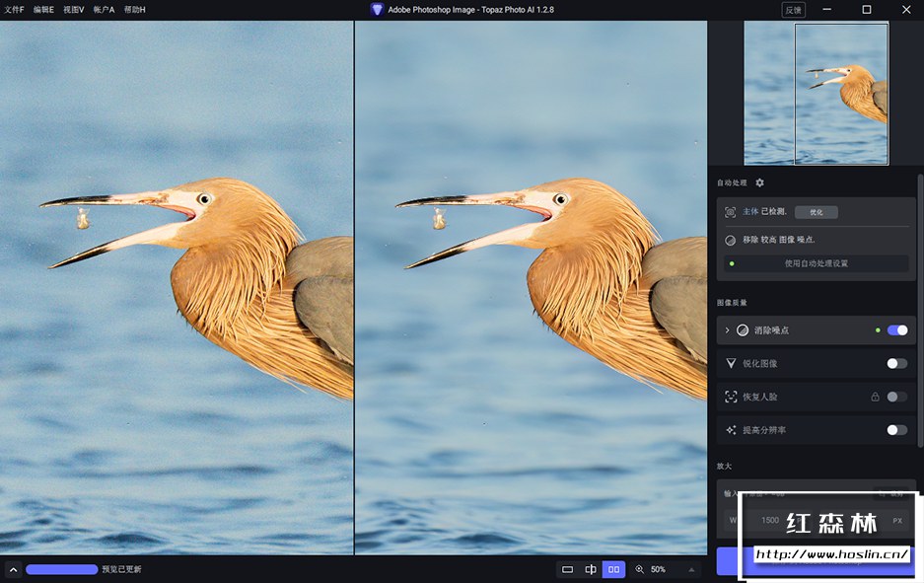Open the 文件F menu
Viewport: 924px width, 583px height.
click(x=14, y=9)
